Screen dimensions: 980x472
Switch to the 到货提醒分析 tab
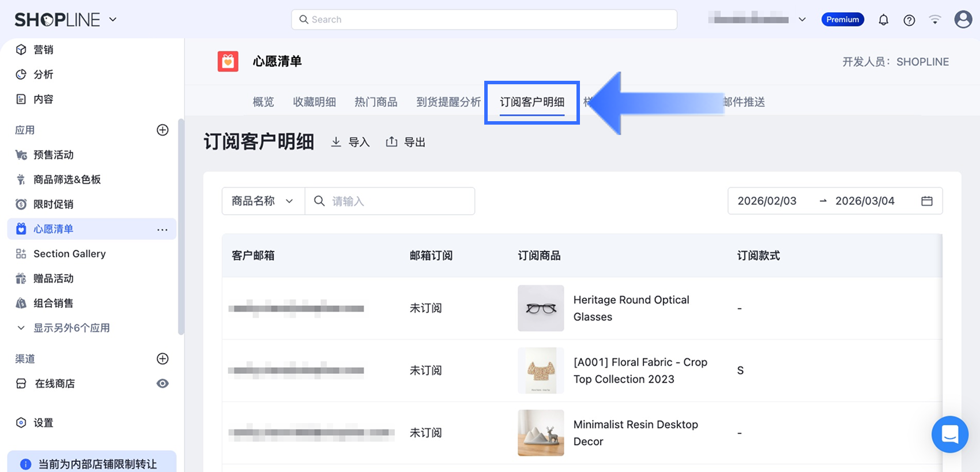(x=448, y=102)
